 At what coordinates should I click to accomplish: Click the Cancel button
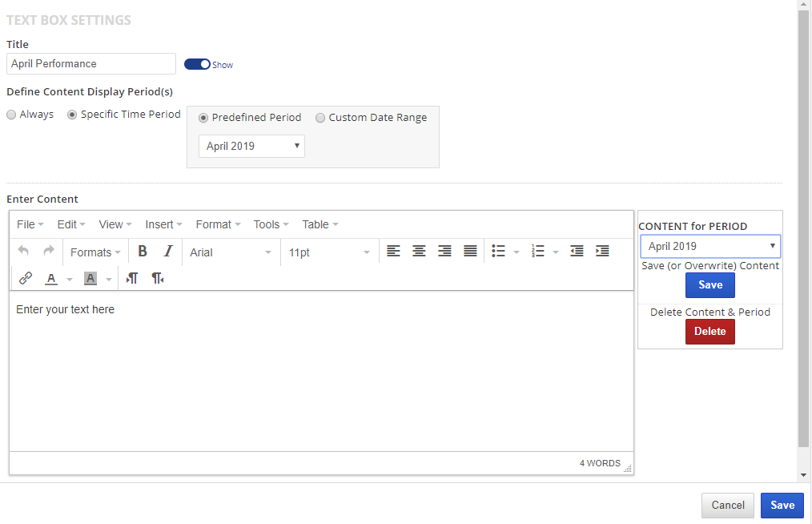(x=727, y=505)
